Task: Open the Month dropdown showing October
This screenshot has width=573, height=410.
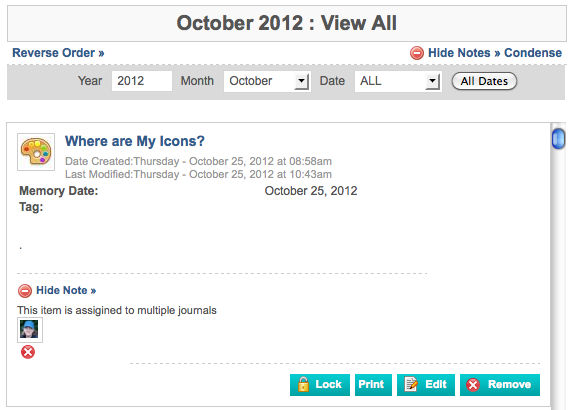Action: click(267, 81)
